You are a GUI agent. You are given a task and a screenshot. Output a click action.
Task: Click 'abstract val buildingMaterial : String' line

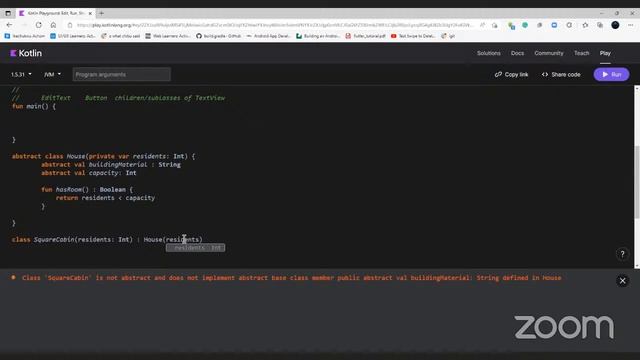click(x=111, y=164)
